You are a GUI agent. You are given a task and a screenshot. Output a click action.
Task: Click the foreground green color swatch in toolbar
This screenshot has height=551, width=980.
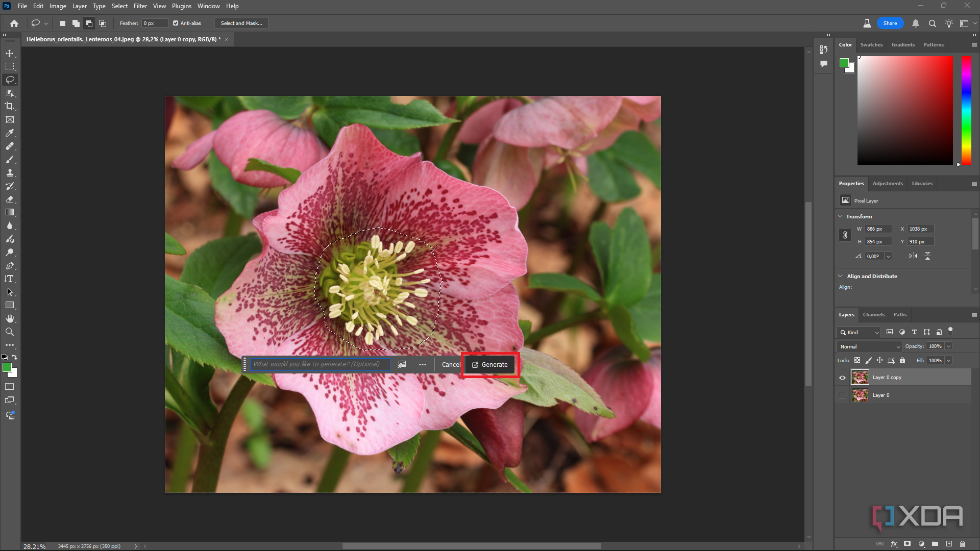point(7,367)
